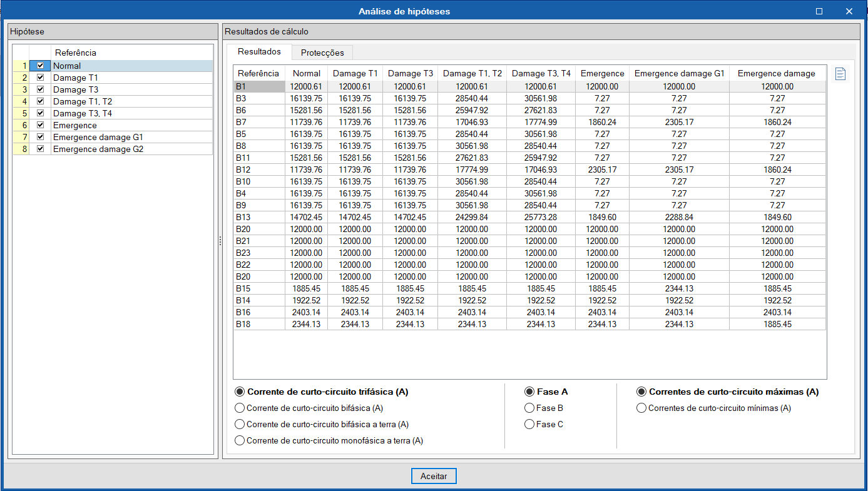
Task: Select the Damage T3, T4 hypothesis row label
Action: (x=83, y=113)
